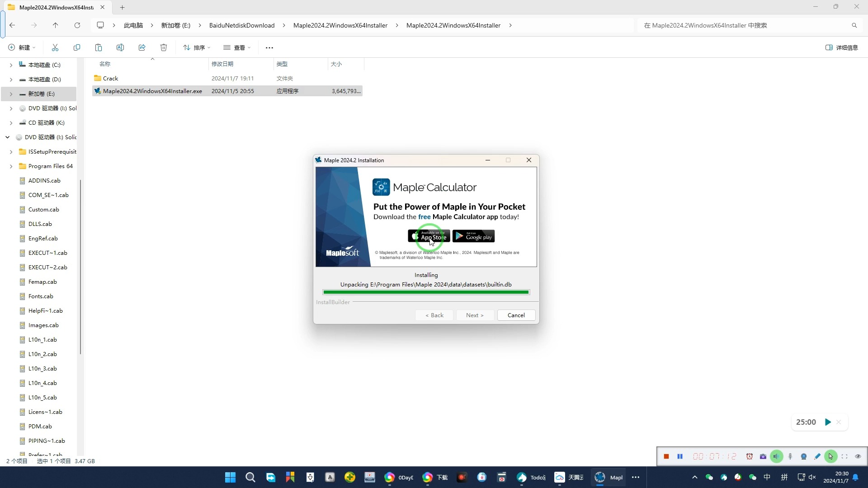Toggle the recorder eye visibility icon
This screenshot has height=488, width=868.
858,456
